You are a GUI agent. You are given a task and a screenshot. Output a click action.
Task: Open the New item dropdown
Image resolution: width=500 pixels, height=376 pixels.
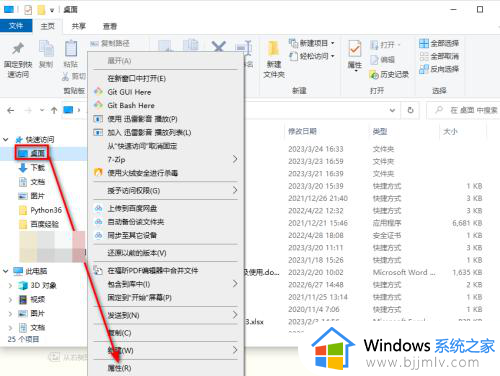coord(312,43)
